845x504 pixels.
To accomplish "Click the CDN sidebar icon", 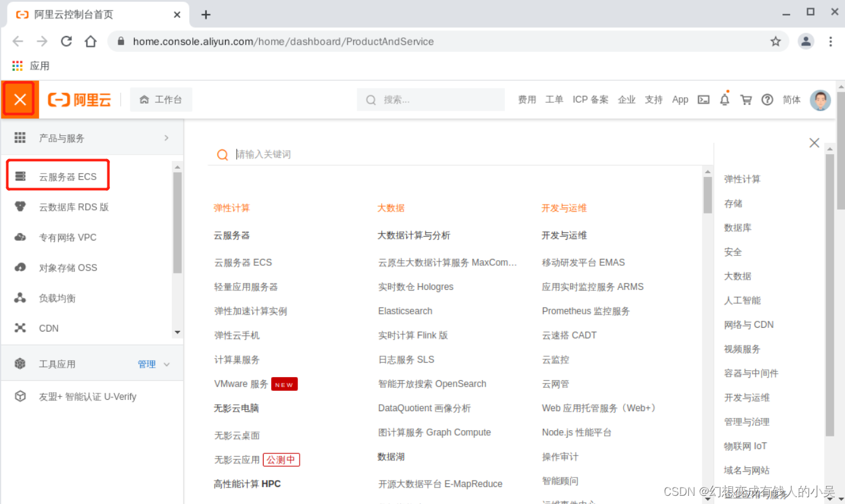I will coord(20,328).
